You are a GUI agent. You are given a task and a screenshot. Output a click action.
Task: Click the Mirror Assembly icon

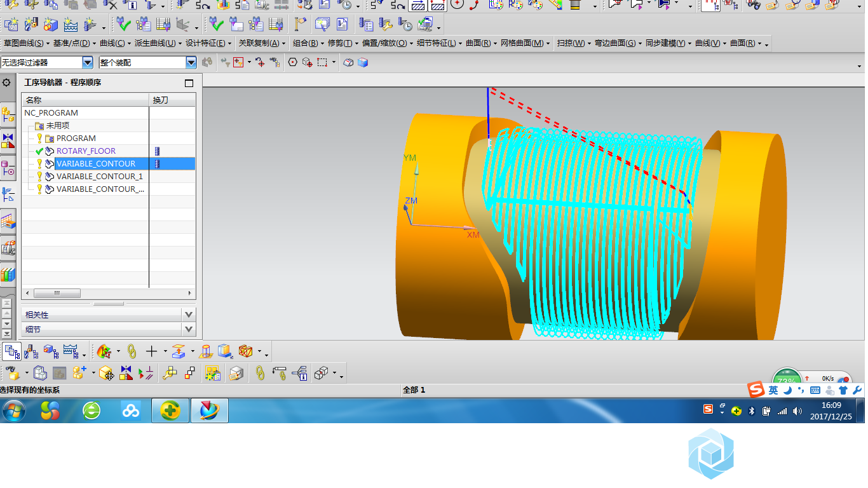pos(126,373)
